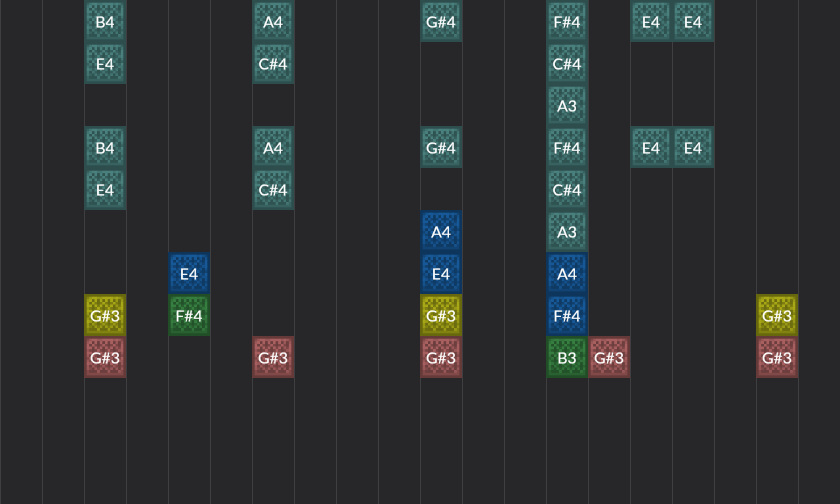Click teal F#4 block directly below an A3

(567, 148)
